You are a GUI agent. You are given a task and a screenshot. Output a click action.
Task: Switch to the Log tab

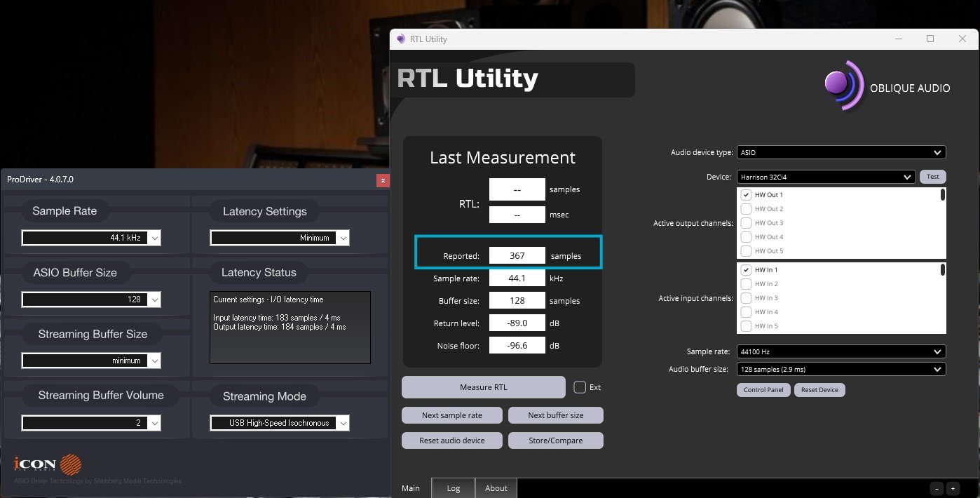pyautogui.click(x=454, y=488)
